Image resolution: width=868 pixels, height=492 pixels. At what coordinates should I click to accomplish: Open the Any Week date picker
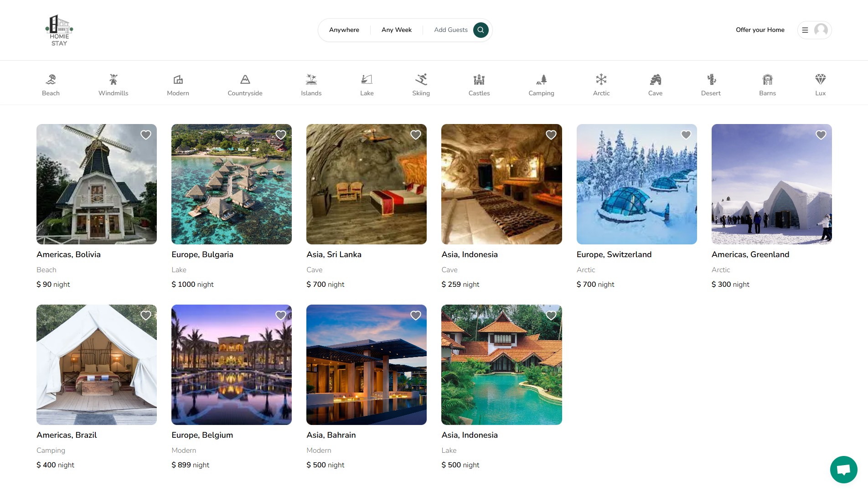[x=396, y=30]
